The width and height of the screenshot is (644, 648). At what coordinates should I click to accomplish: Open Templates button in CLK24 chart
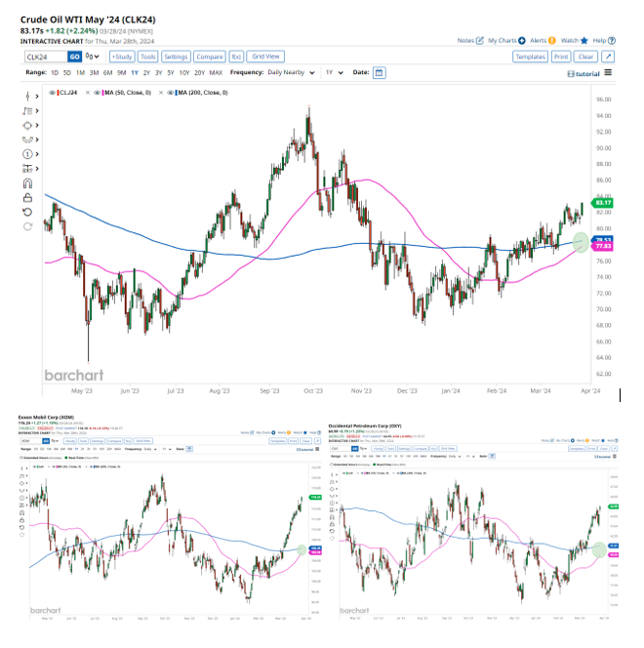tap(531, 57)
